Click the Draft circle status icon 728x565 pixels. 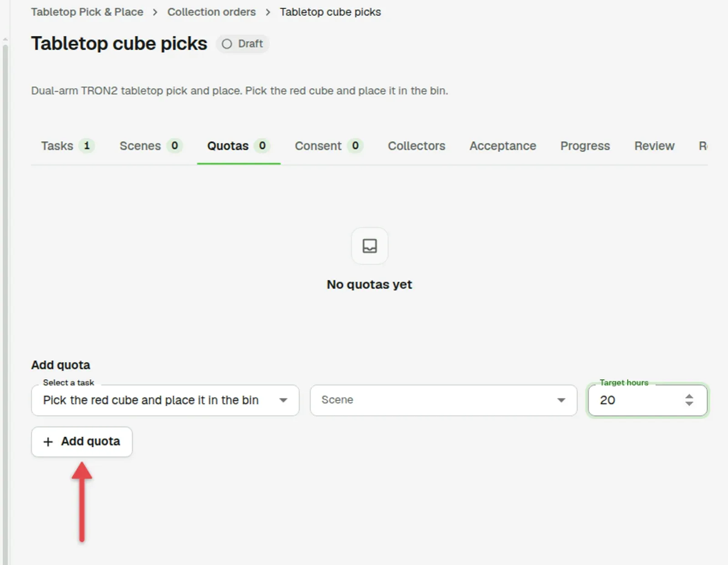227,44
